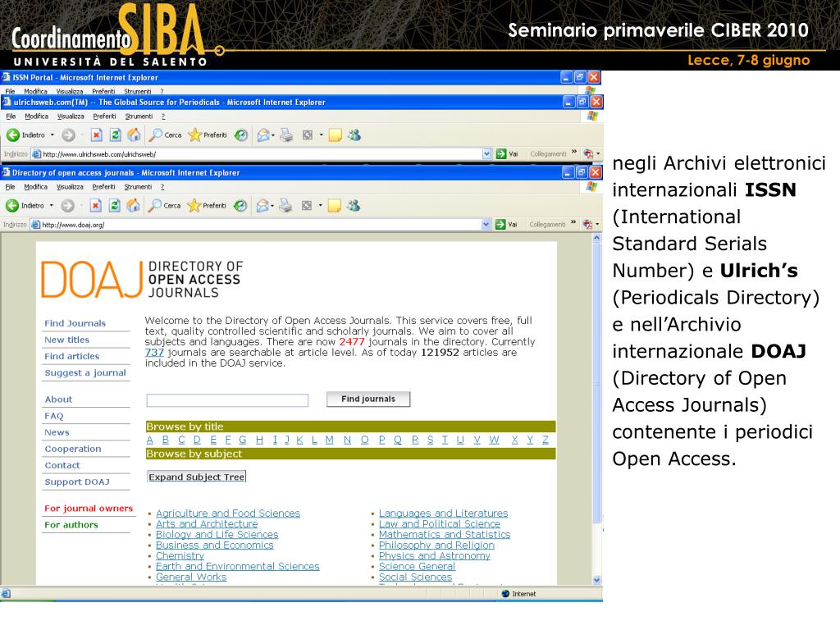Refresh the page in DOAJ window toolbar
This screenshot has width=840, height=630.
[114, 205]
